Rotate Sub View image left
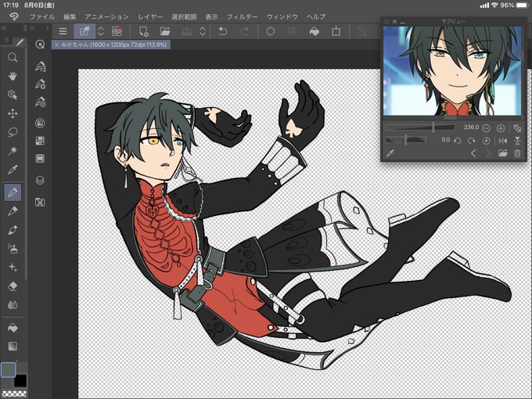Screen dimensions: 532x399 point(458,141)
